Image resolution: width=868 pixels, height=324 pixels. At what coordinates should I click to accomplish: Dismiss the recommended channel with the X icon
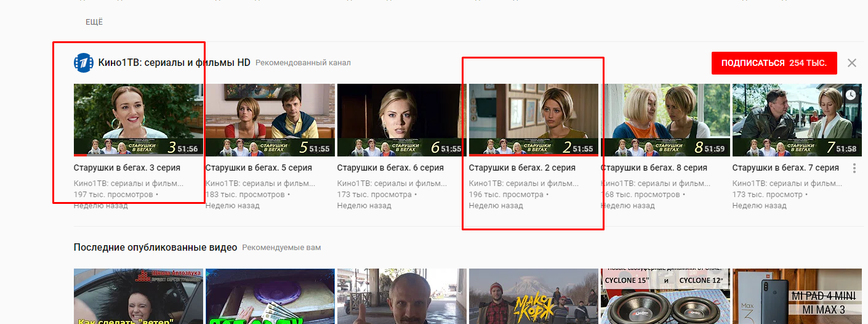tap(851, 63)
